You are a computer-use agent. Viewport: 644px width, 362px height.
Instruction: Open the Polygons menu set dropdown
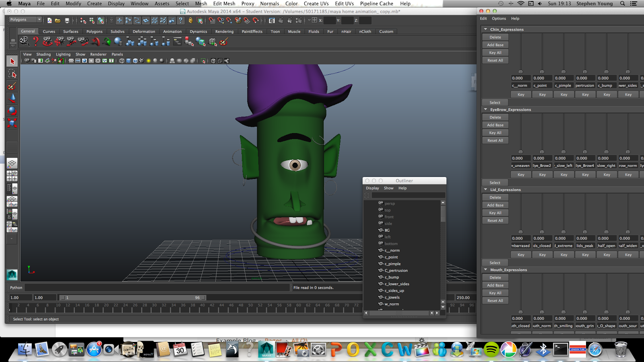click(x=24, y=19)
